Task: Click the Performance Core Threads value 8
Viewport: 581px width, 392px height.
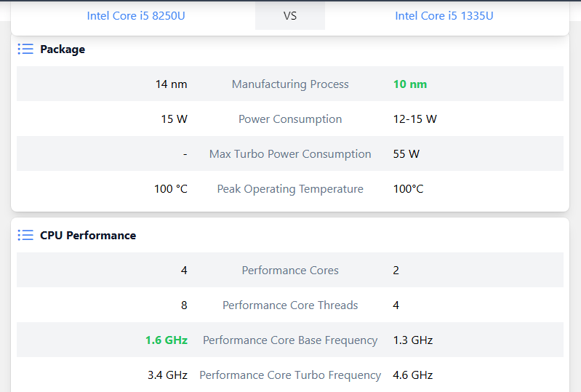Action: (184, 305)
